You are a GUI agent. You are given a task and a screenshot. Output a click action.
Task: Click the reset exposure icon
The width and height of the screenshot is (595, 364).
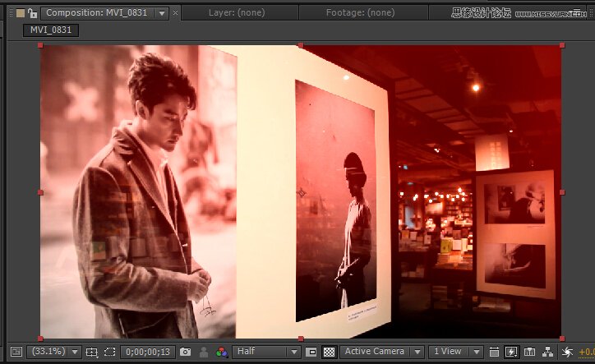pos(565,352)
